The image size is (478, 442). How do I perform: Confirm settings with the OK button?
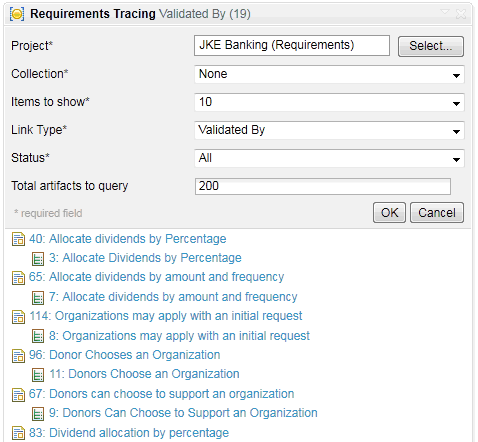tap(389, 212)
